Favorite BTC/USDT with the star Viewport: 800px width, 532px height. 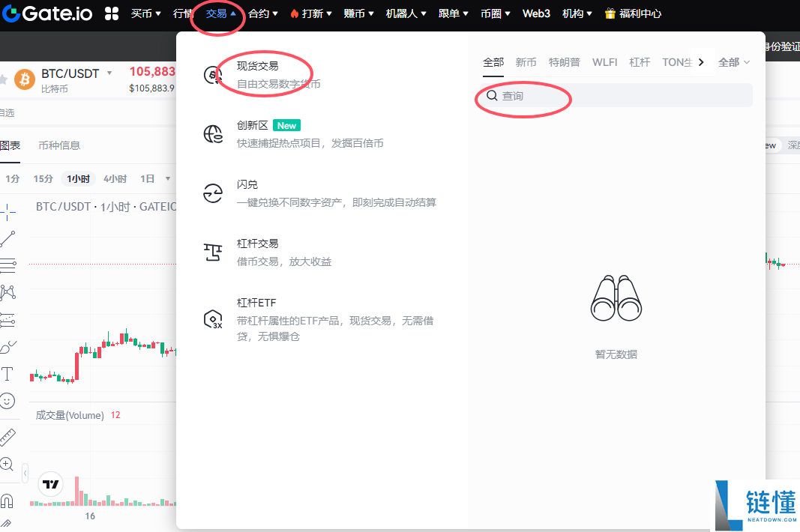coord(3,79)
